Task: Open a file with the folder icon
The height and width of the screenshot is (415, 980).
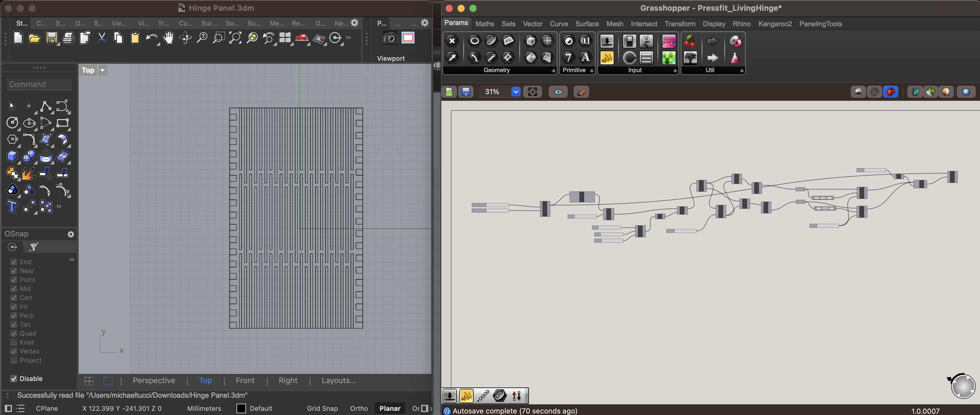Action: [x=35, y=38]
